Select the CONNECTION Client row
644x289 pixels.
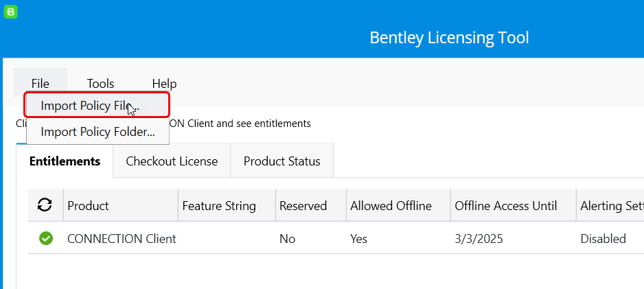coord(336,238)
